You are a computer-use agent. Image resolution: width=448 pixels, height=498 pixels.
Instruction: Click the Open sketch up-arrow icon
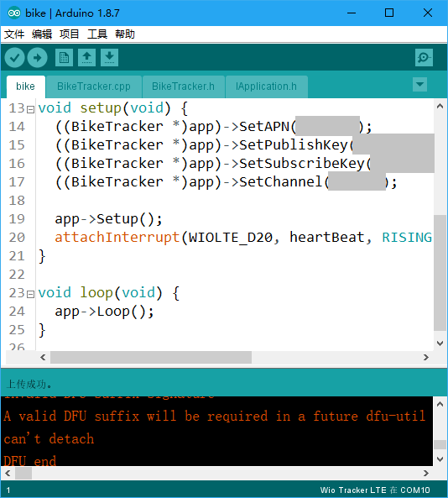[x=87, y=58]
